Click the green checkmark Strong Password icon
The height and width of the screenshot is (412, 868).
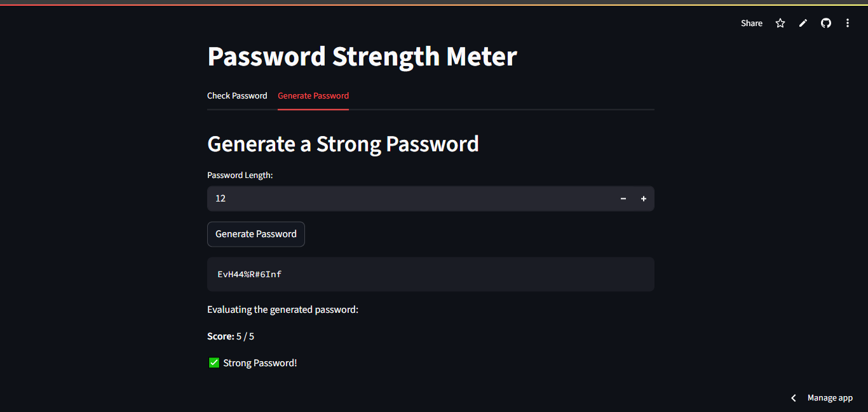point(214,363)
